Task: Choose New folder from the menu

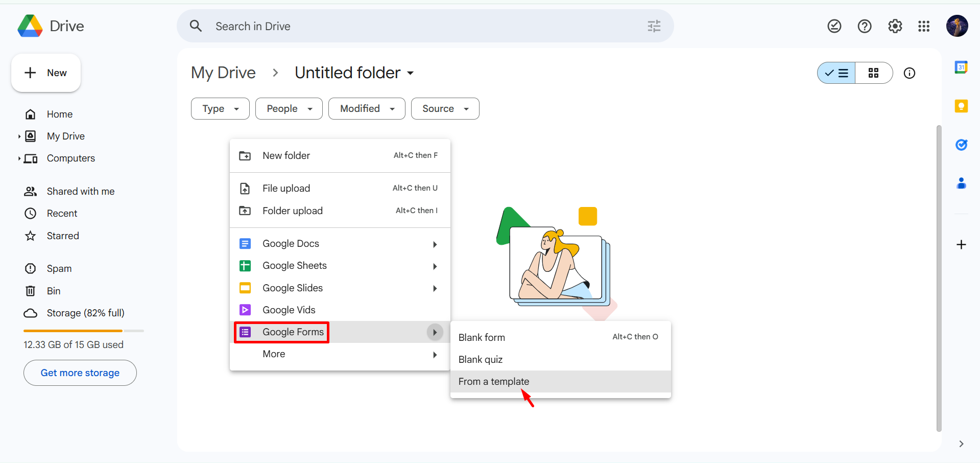Action: [340, 156]
